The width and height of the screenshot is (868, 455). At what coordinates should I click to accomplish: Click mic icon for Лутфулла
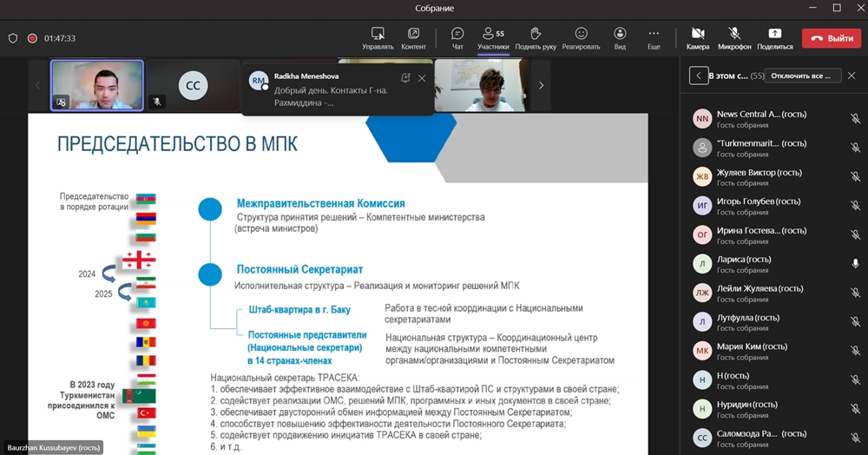[855, 321]
